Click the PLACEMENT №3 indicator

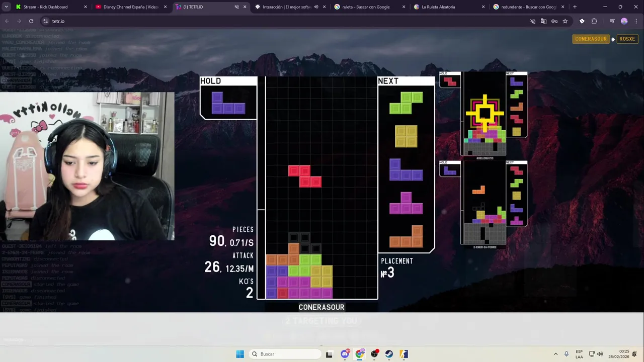point(397,268)
